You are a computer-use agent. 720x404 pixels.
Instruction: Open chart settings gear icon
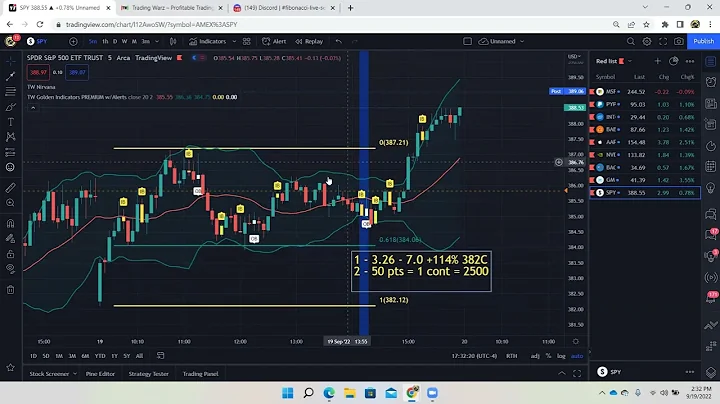click(647, 41)
